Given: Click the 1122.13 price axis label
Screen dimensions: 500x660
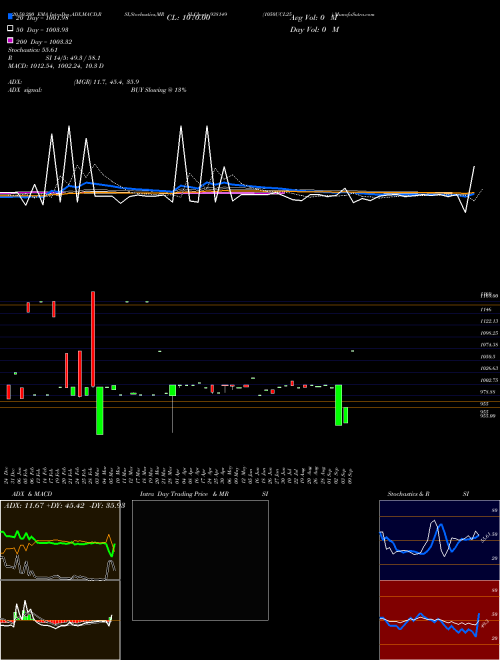Looking at the screenshot, I should [489, 321].
